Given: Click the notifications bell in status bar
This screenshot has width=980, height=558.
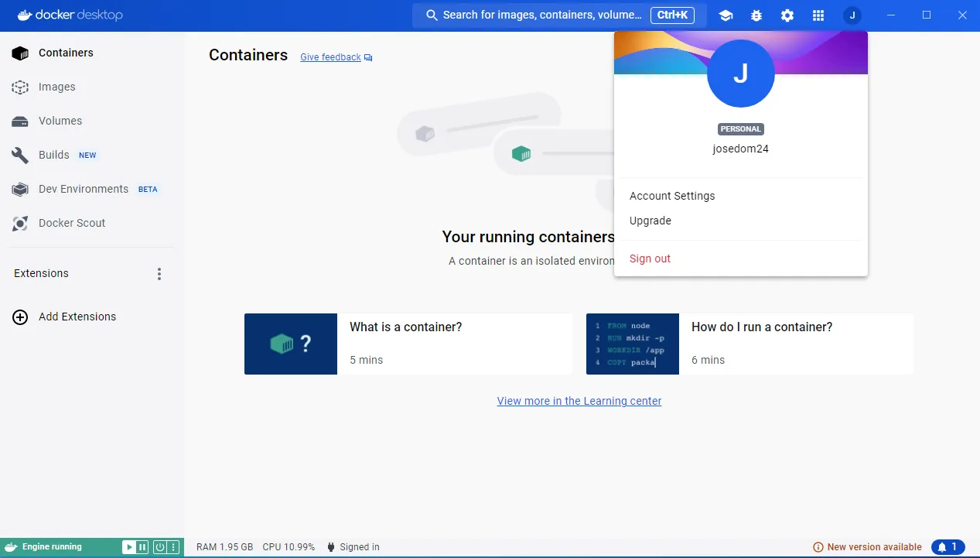Looking at the screenshot, I should 948,547.
